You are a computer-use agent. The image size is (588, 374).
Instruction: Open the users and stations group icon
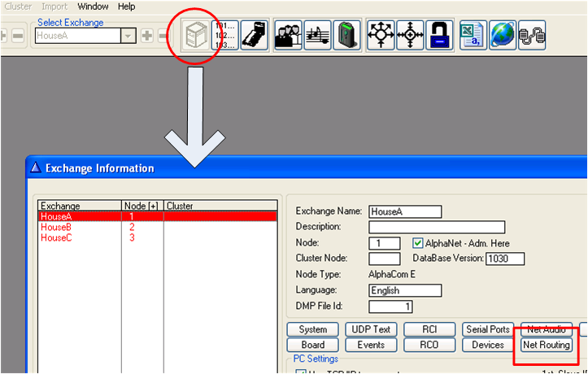tap(288, 35)
